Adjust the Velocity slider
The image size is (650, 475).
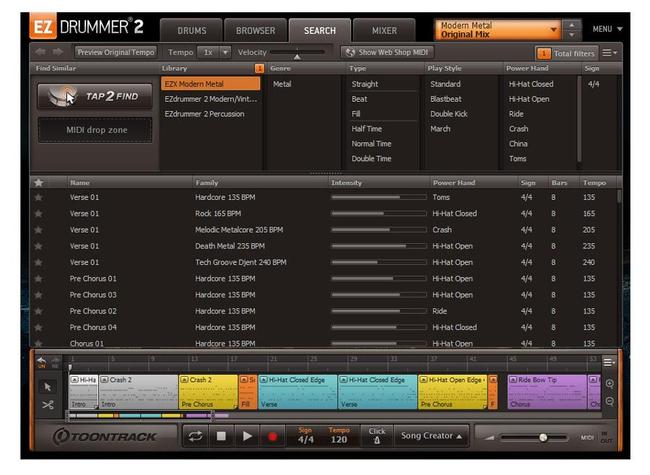(297, 53)
